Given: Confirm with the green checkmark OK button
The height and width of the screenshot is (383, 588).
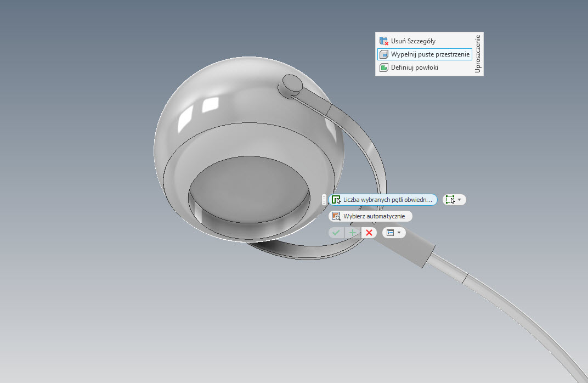Looking at the screenshot, I should [x=336, y=233].
